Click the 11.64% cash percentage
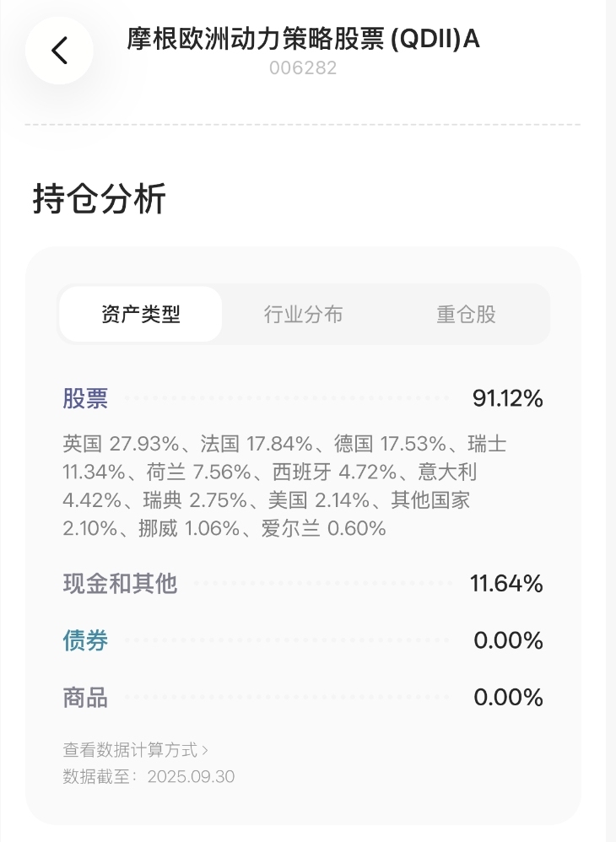The height and width of the screenshot is (842, 616). [x=506, y=583]
